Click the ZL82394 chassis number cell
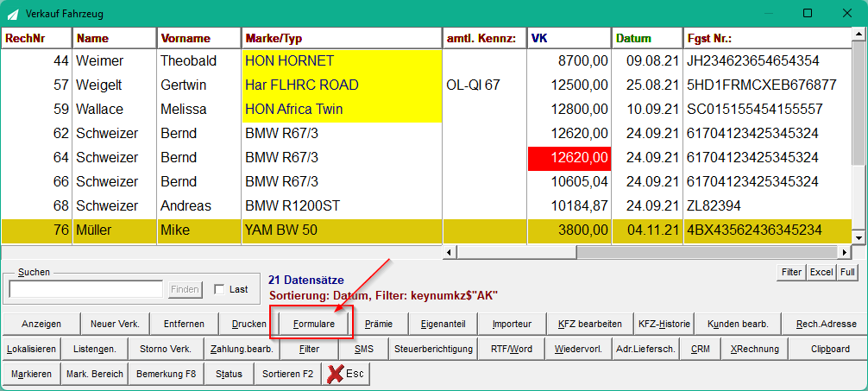This screenshot has width=868, height=391. click(767, 206)
